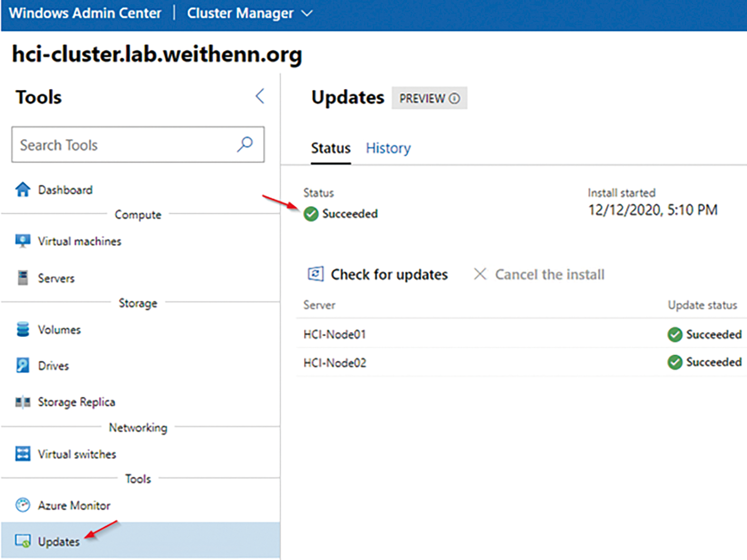Viewport: 747px width, 560px height.
Task: Click Windows Admin Center title link
Action: point(85,13)
